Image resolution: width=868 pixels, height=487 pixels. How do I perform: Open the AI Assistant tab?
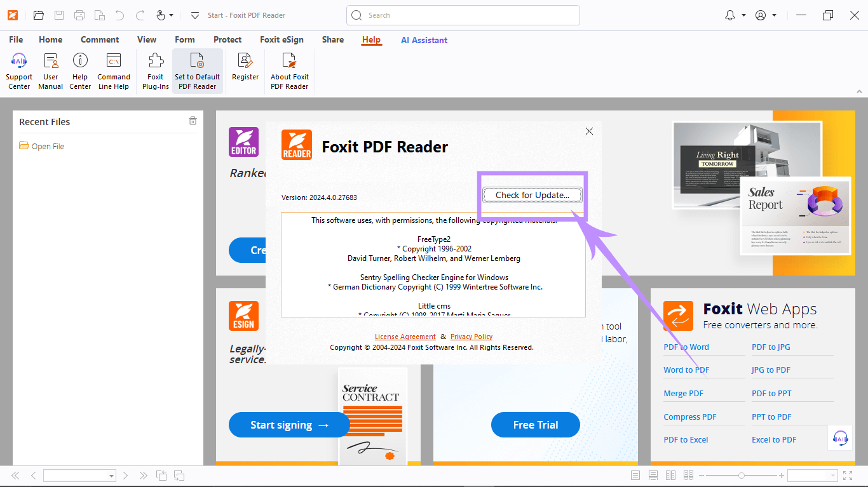424,40
